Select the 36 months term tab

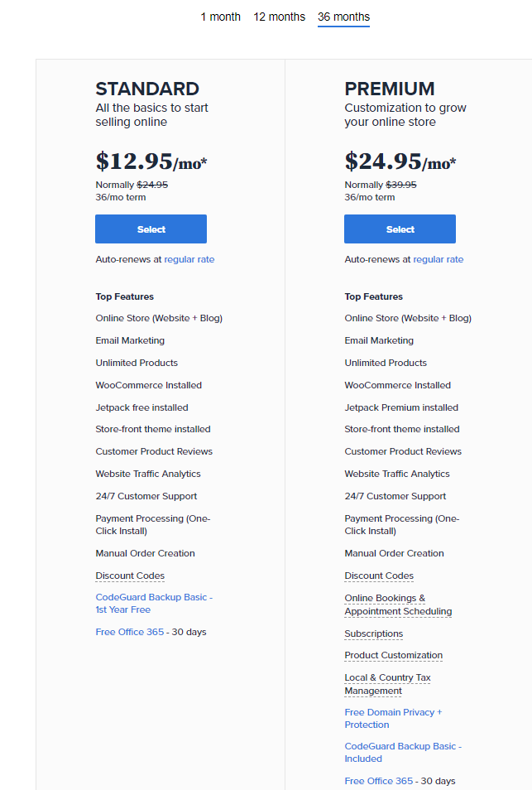pos(343,17)
